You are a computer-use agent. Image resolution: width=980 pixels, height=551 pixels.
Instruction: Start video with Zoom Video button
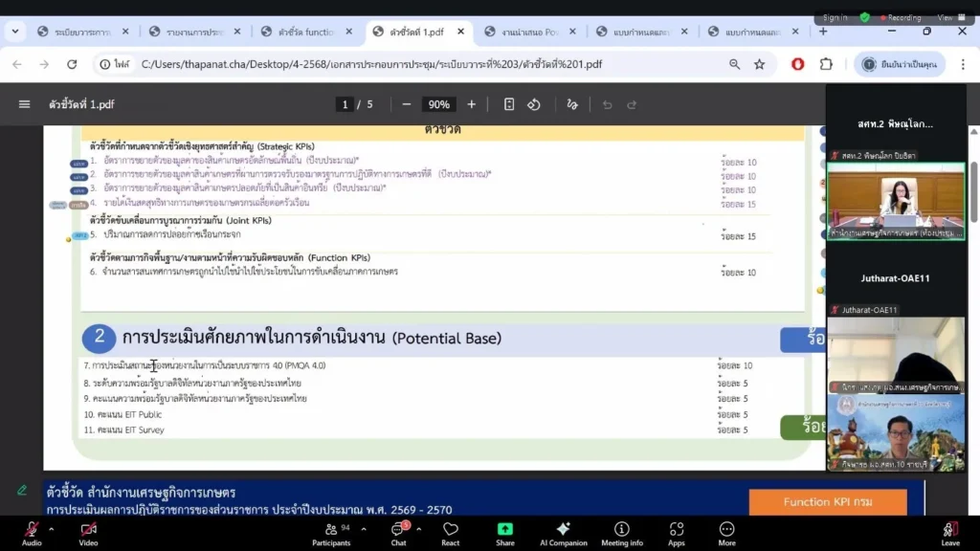pos(89,533)
